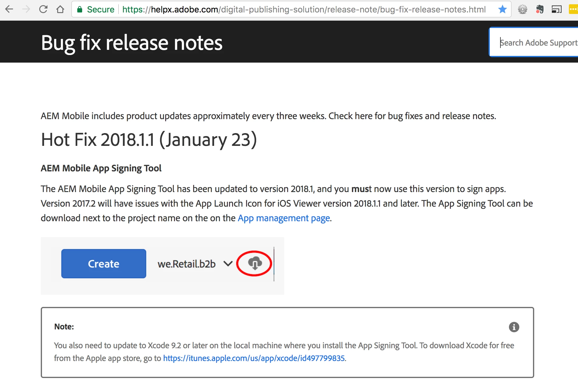Open the gear extension icon
Image resolution: width=578 pixels, height=392 pixels.
(x=523, y=9)
